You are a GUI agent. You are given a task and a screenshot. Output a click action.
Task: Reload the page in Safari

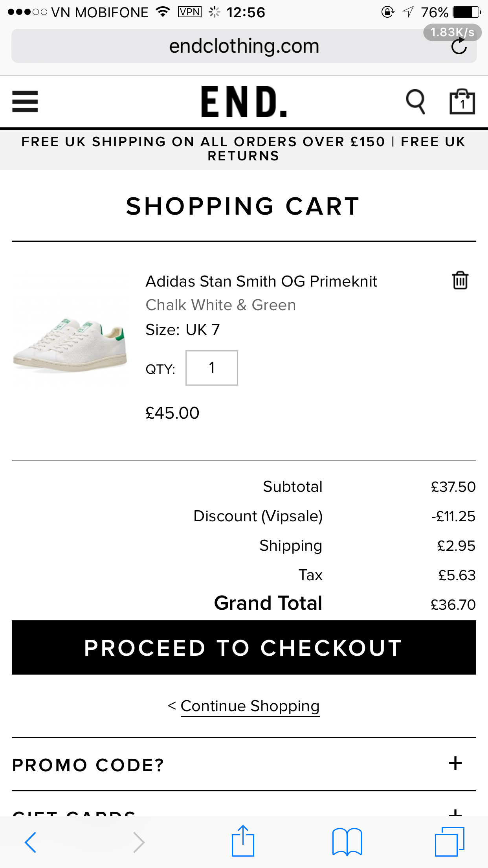(x=459, y=47)
